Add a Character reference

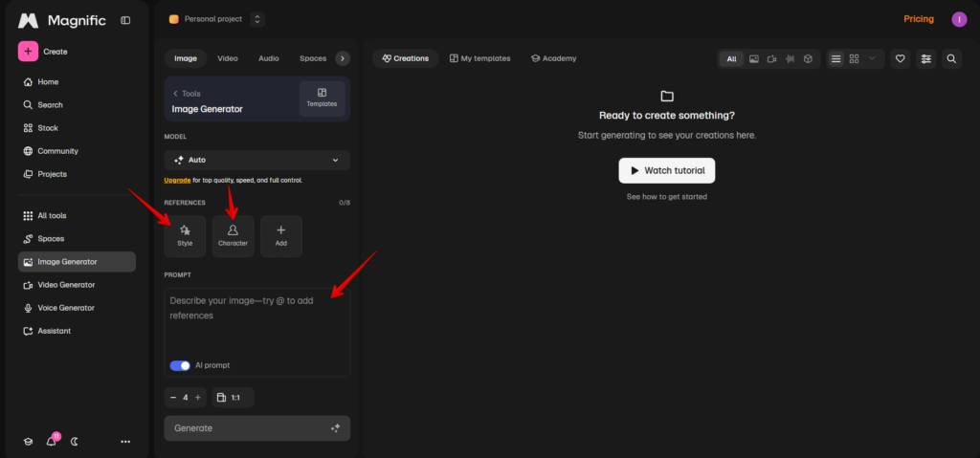pos(234,236)
